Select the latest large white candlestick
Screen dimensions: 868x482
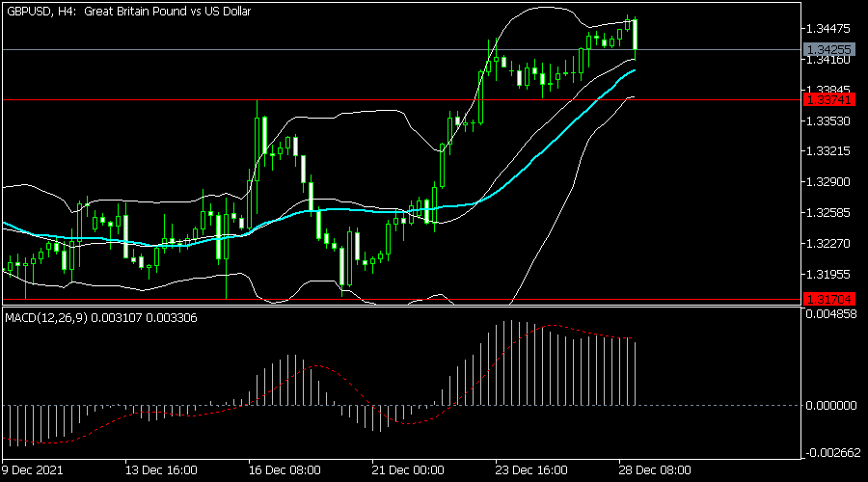tap(635, 35)
